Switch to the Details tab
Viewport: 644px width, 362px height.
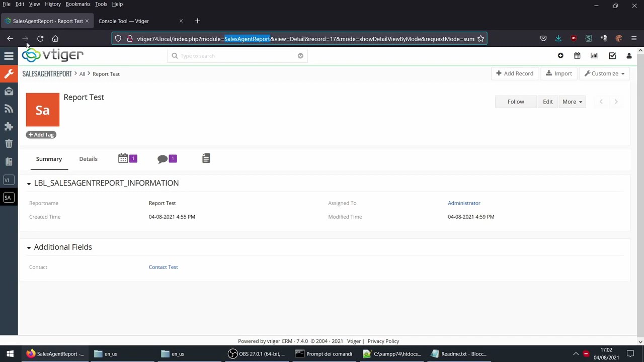click(88, 159)
